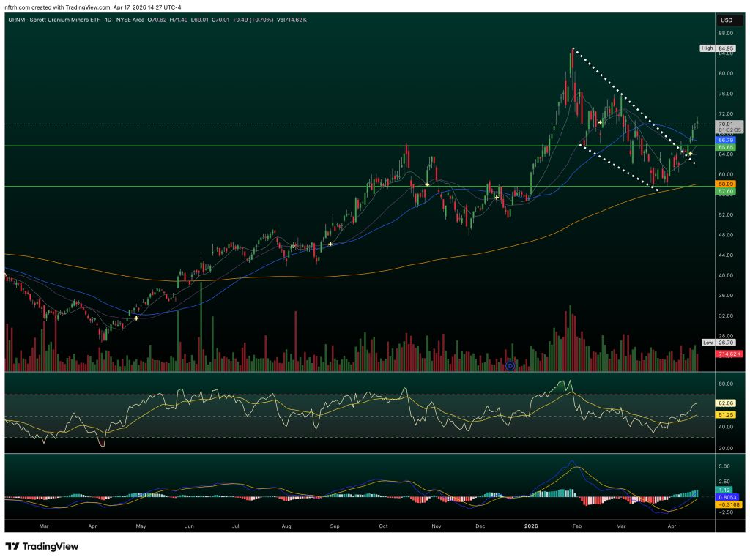
Task: Click the Low 26.70 price marker
Action: coord(725,343)
